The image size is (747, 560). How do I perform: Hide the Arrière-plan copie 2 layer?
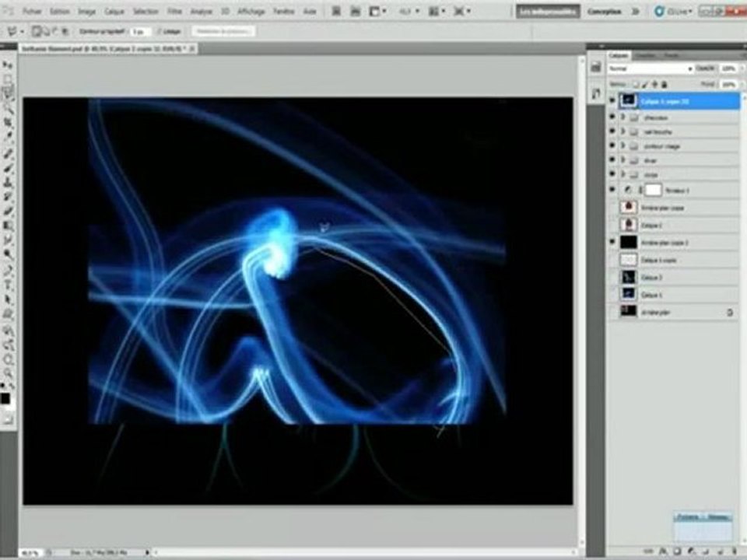click(x=612, y=242)
